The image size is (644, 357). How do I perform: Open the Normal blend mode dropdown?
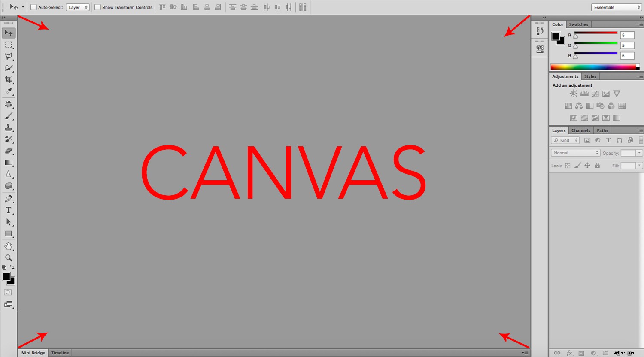[x=575, y=153]
